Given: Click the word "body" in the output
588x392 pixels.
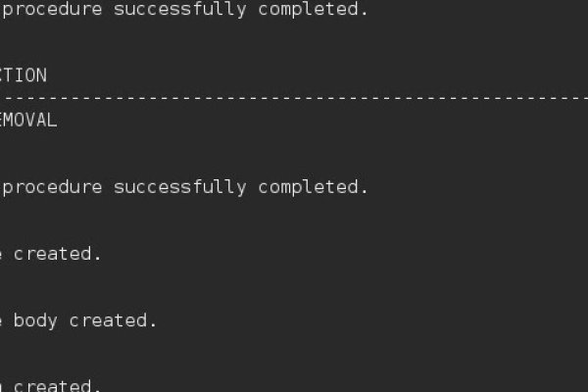Looking at the screenshot, I should coord(34,320).
